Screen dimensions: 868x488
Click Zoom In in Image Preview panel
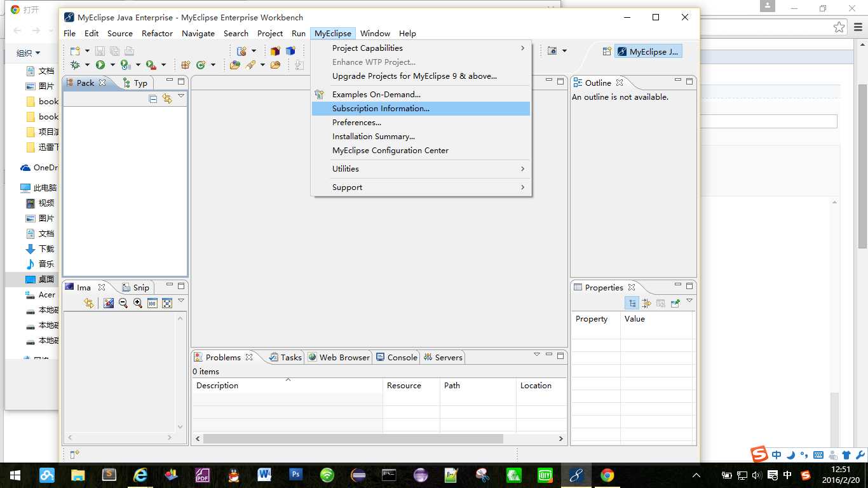(x=138, y=303)
